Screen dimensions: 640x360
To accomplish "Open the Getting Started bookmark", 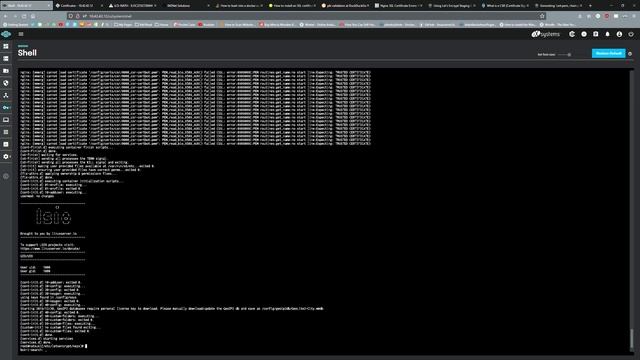I will click(x=16, y=24).
